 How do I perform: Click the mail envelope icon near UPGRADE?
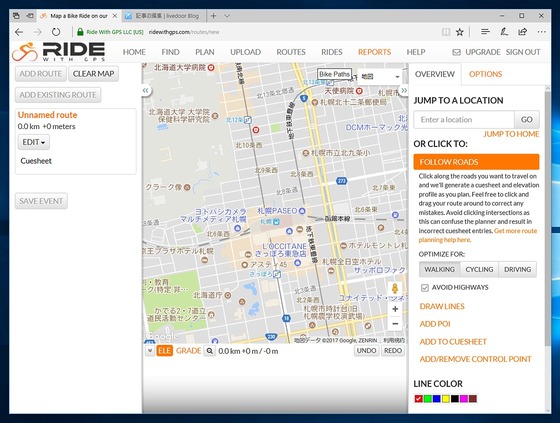click(456, 52)
